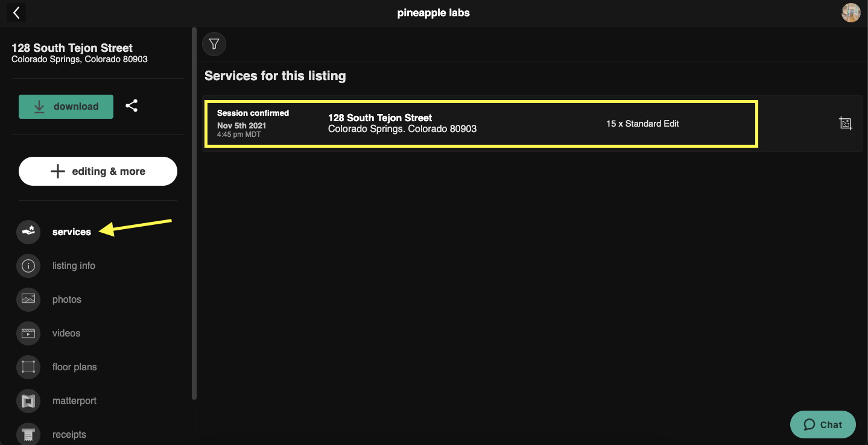
Task: Click the listing info circle icon
Action: click(28, 266)
